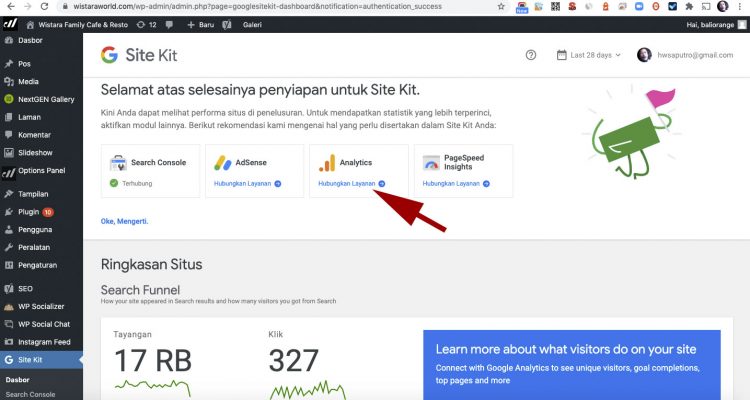Screen dimensions: 750x400
Task: Connect PageSpeed Insights via Hubungkan Layanan
Action: point(456,184)
